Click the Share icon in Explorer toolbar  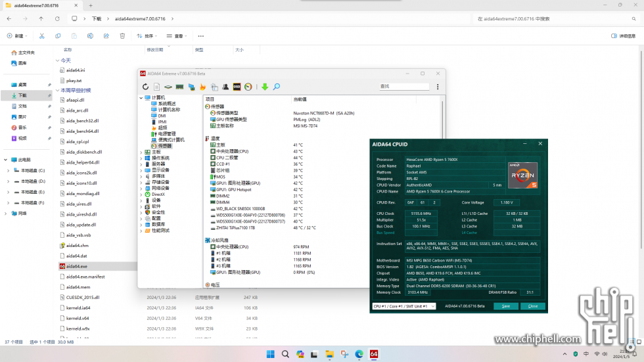click(x=106, y=36)
